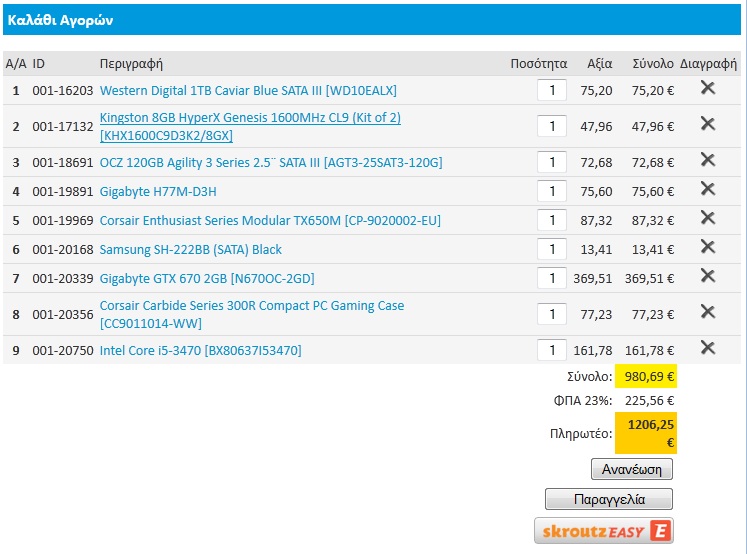Delete the Intel Core i5-3470 row
The width and height of the screenshot is (747, 554).
[708, 348]
